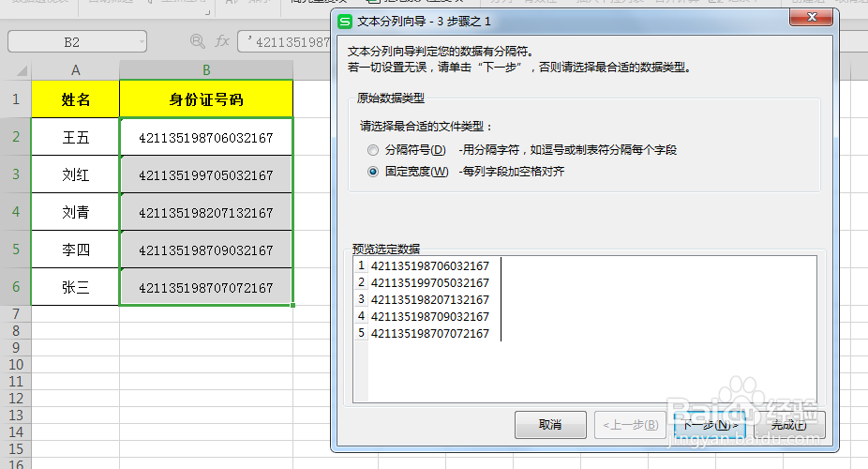Select row 10 header

(16, 365)
